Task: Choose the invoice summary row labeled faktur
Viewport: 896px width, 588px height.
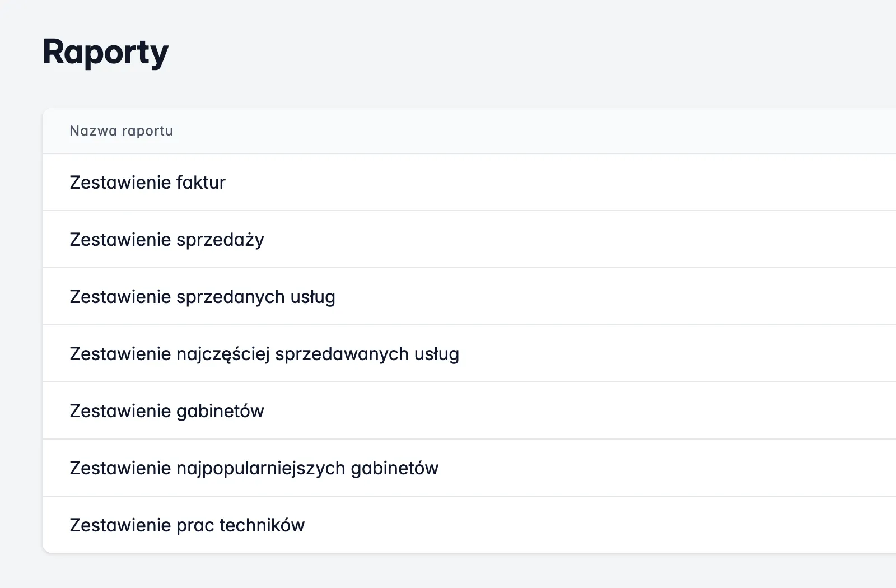Action: click(x=147, y=183)
